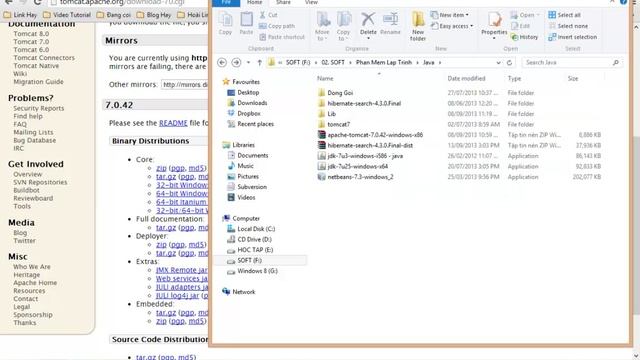Refresh the Explorer address bar
Viewport: 640px width, 360px height.
click(x=509, y=63)
